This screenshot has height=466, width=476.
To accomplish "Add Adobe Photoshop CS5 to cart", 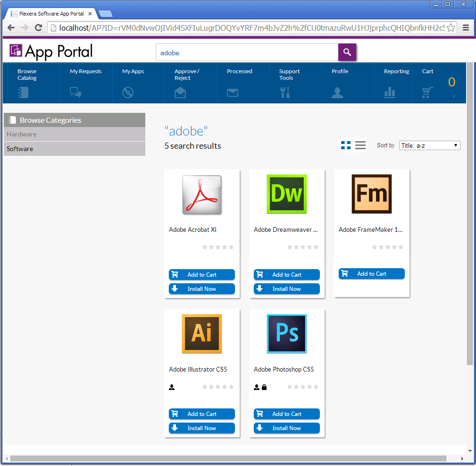I will click(286, 414).
